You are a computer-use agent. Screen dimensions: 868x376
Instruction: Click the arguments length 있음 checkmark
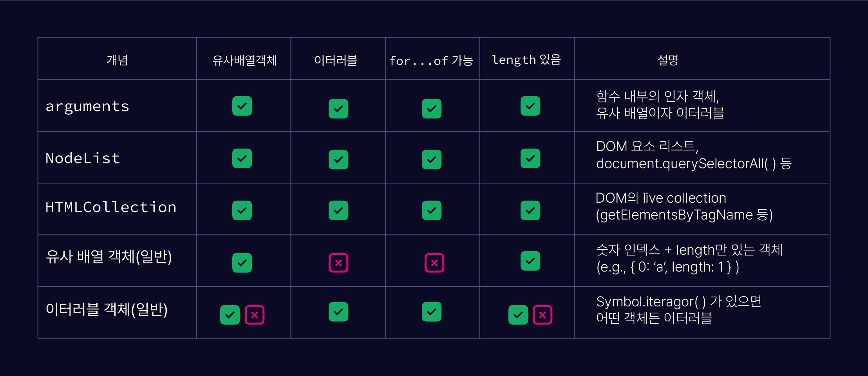coord(530,106)
